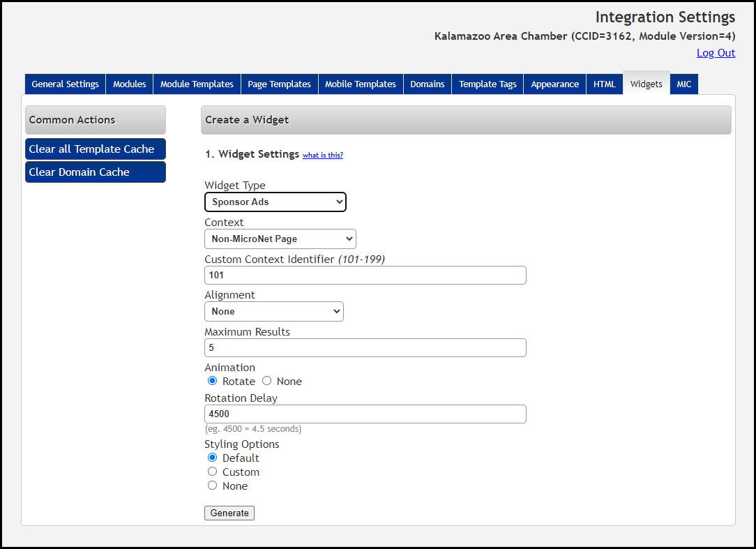Open the Module Templates tab
Viewport: 756px width, 549px height.
pyautogui.click(x=197, y=84)
